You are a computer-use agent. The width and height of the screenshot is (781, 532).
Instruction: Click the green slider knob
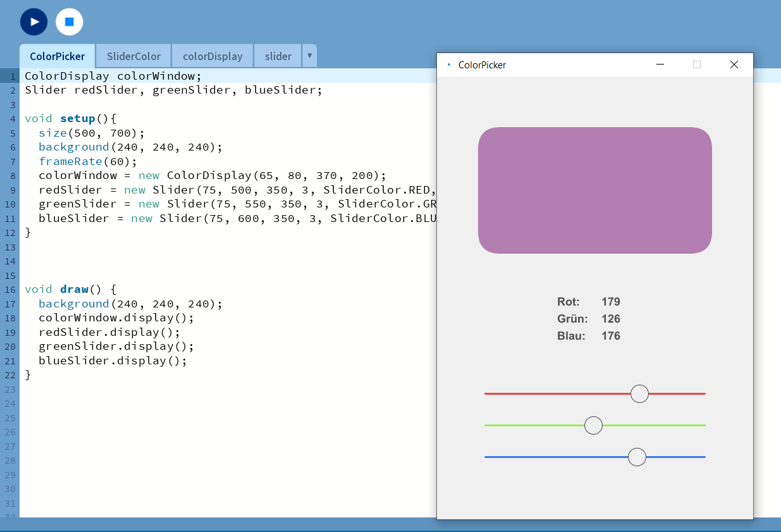point(593,425)
